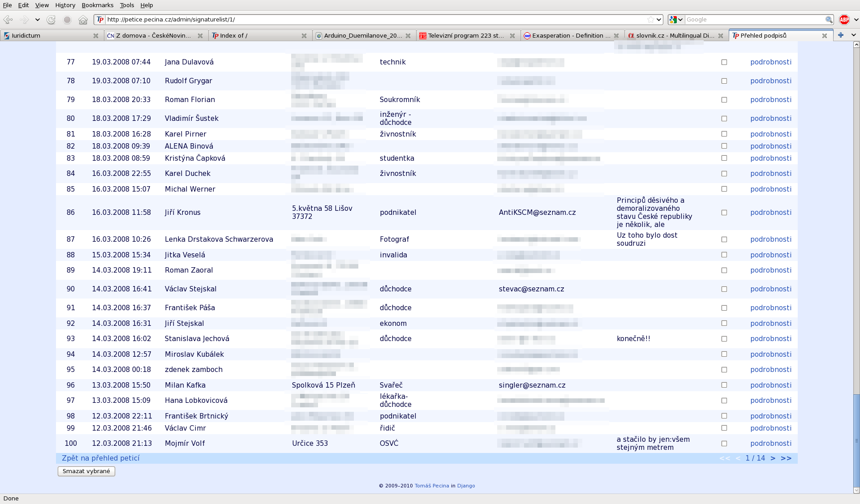Go back with the browser Back arrow
This screenshot has height=504, width=860.
coord(8,20)
